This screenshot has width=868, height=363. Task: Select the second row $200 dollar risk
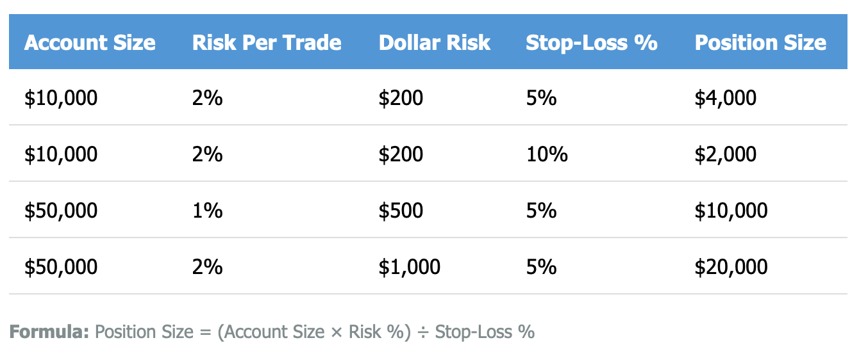click(x=401, y=154)
